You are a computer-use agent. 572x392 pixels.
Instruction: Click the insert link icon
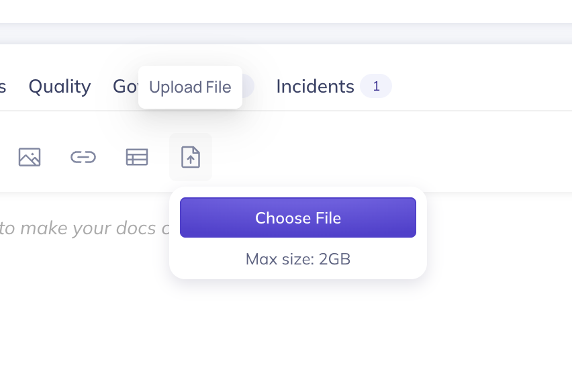tap(83, 157)
